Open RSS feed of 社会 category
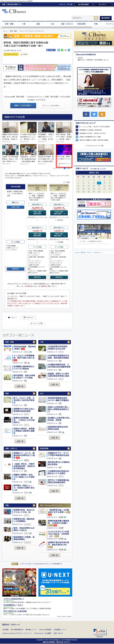Viewport: 114px width, 644px height. tap(69, 393)
